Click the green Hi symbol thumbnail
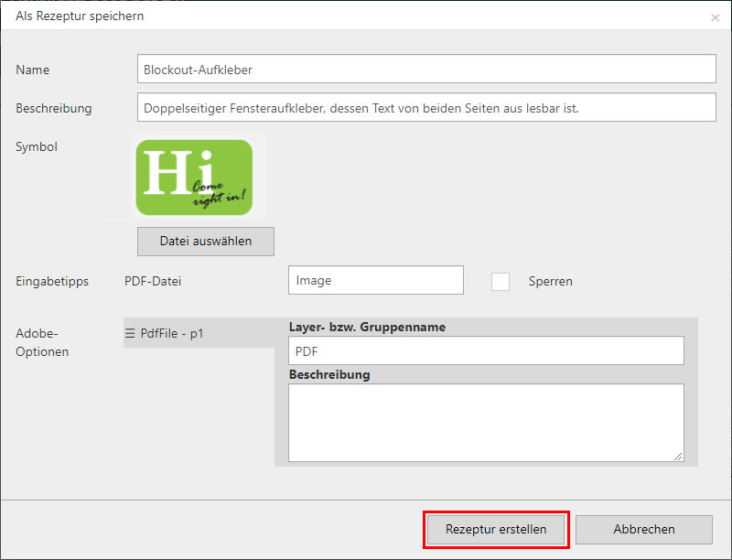This screenshot has width=732, height=560. [194, 178]
